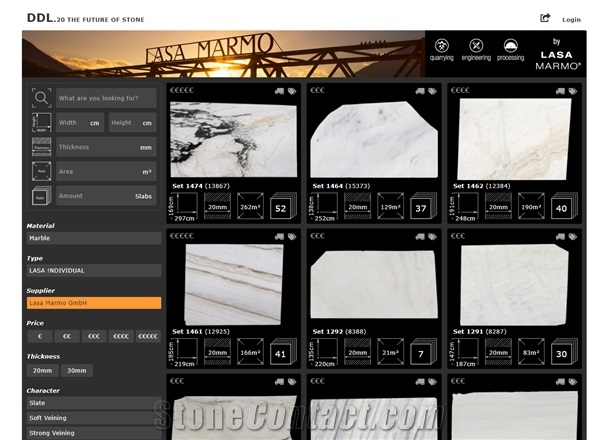Click the share icon beside Login
The width and height of the screenshot is (600, 440).
click(x=545, y=18)
